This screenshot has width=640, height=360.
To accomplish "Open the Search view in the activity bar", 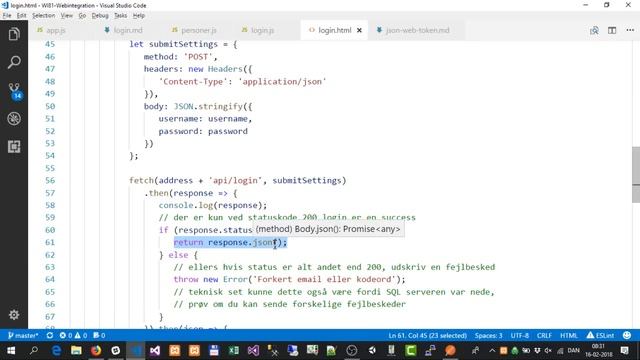I will pos(14,62).
